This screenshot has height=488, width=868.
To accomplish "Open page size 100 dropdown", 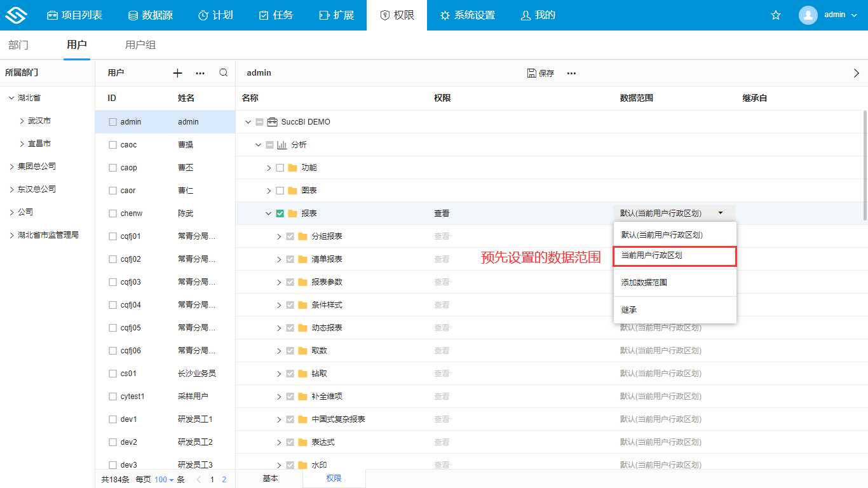I will point(164,480).
